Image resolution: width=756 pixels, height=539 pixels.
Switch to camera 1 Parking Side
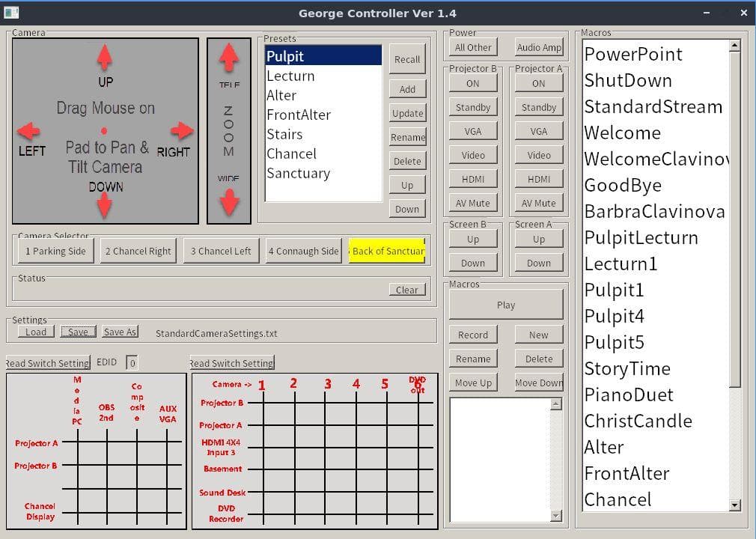pos(55,251)
